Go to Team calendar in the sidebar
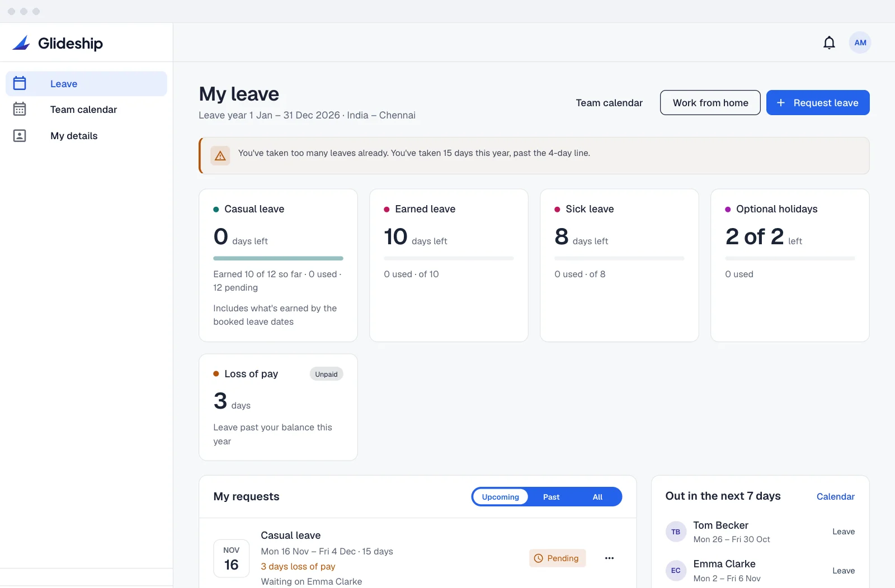895x588 pixels. [86, 110]
